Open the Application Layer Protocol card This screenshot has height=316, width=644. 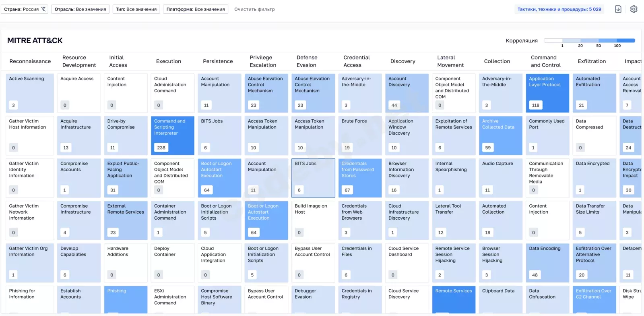point(547,93)
